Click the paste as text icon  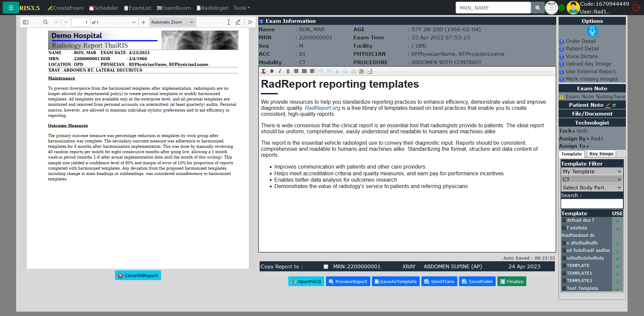pos(362,71)
